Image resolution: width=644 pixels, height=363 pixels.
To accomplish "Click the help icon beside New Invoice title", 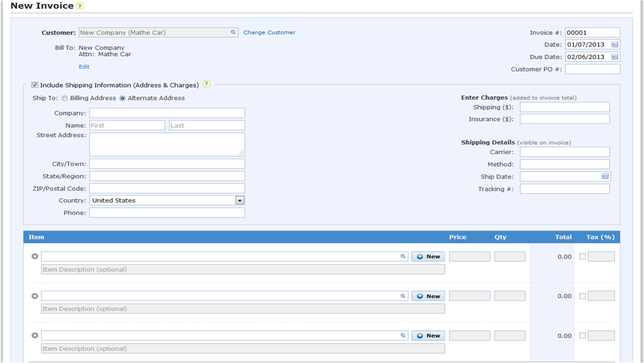I will tap(79, 6).
